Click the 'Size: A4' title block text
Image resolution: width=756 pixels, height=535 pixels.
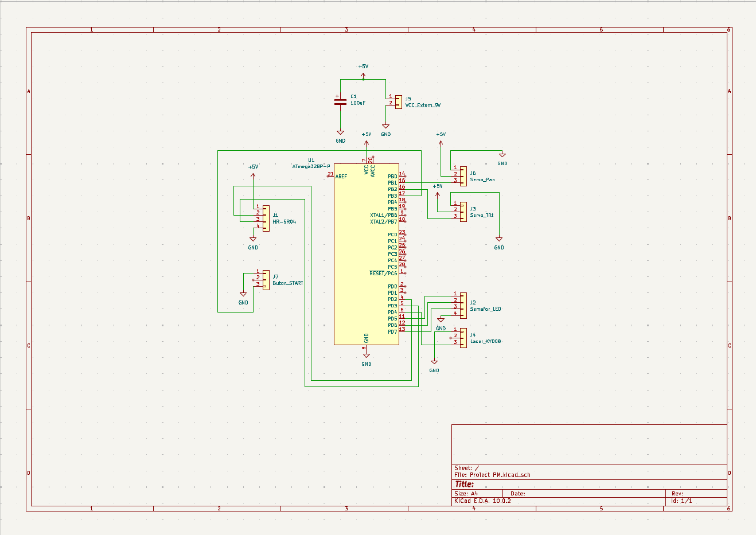tap(466, 493)
